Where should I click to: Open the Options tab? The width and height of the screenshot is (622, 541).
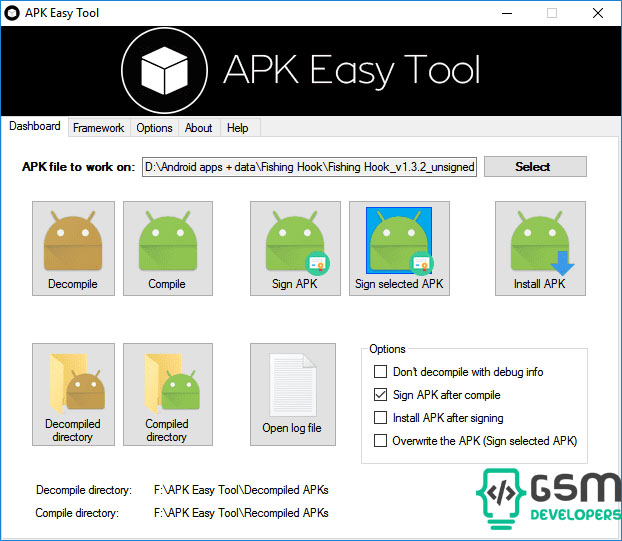click(154, 128)
